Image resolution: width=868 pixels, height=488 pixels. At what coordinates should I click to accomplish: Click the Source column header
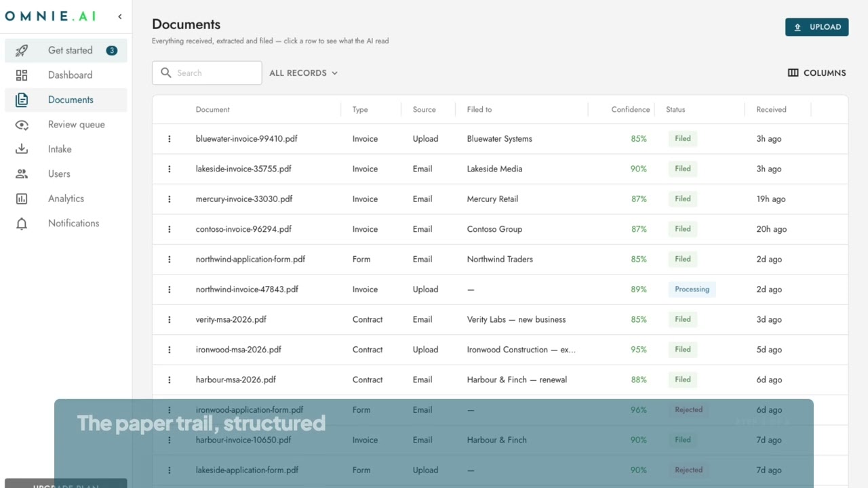click(424, 110)
